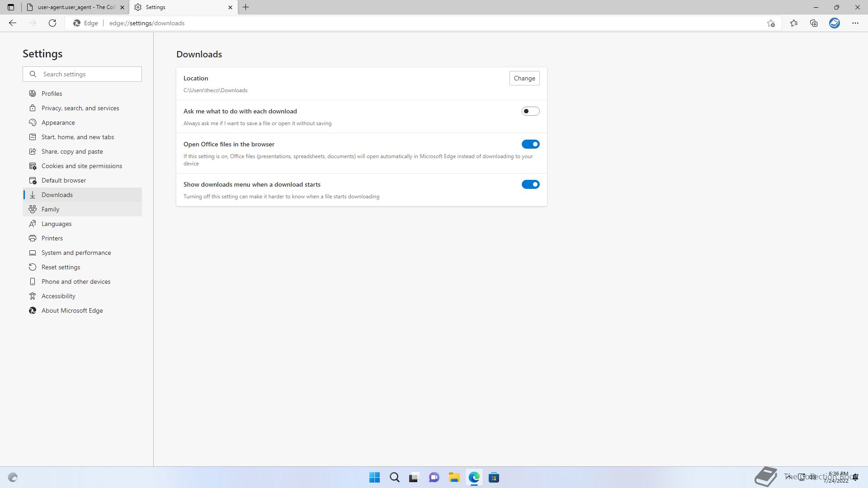Viewport: 868px width, 488px height.
Task: Turn off Show downloads menu toggle
Action: 530,184
